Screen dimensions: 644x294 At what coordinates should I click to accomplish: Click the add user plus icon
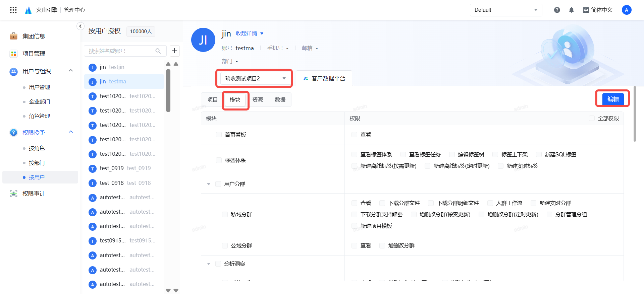click(x=174, y=51)
